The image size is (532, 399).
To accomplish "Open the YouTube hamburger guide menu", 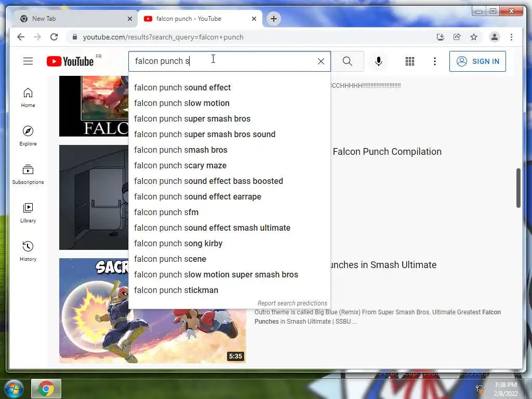I will (x=28, y=61).
